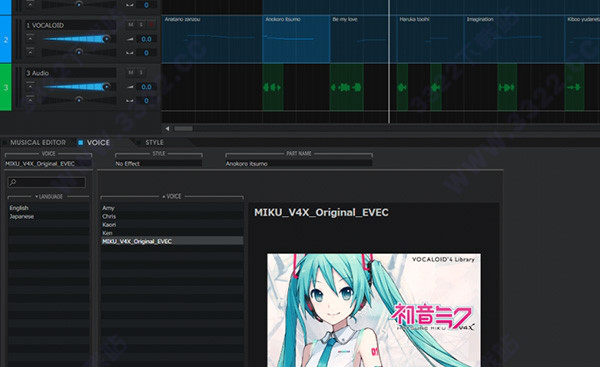
Task: Select audio clip beneath Anokoro itsumo part
Action: [x=273, y=87]
